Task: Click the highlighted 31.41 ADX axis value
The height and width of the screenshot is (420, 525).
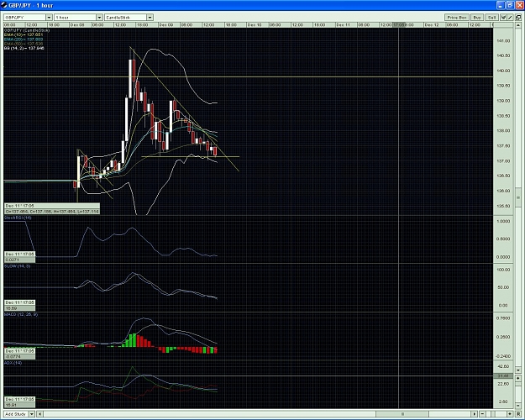Action: (503, 375)
